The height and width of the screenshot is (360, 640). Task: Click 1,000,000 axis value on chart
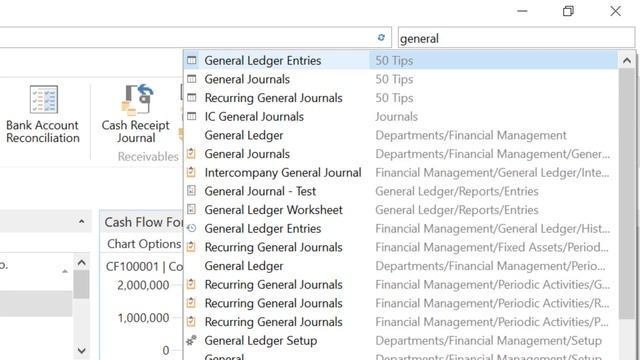tap(143, 318)
